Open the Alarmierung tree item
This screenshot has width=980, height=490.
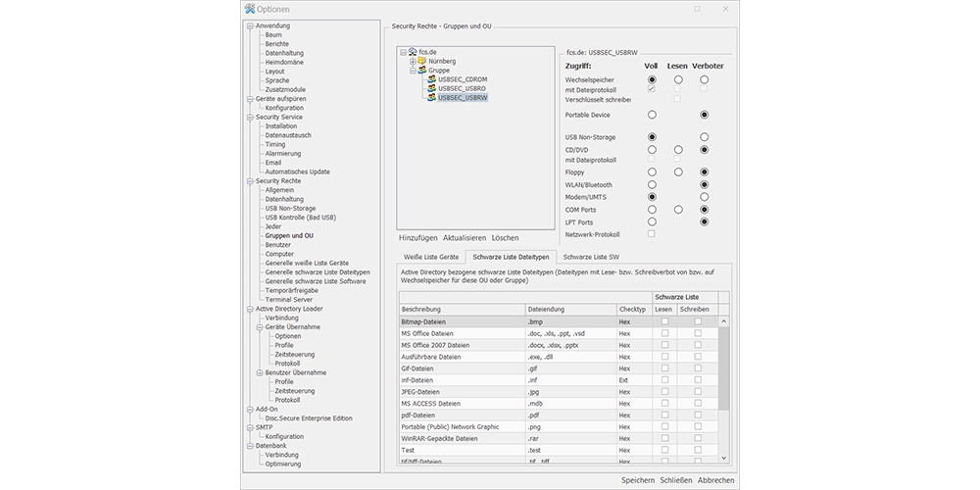pyautogui.click(x=282, y=153)
